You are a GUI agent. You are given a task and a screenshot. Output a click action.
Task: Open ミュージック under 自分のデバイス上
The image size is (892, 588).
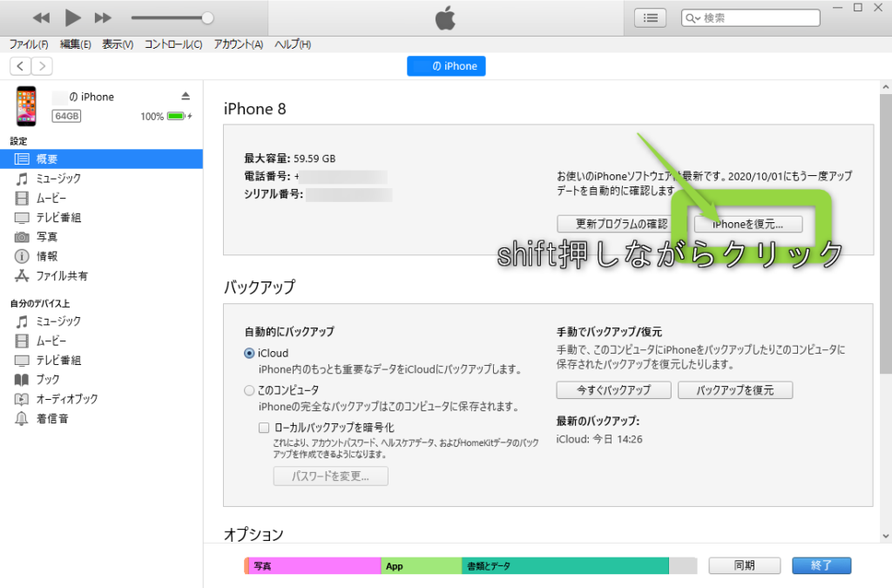101,321
